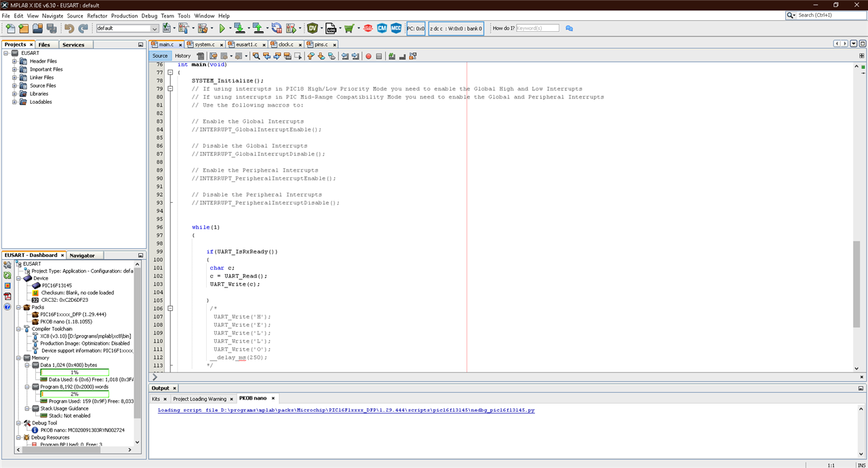Viewport: 868px width, 468px height.
Task: Click the LOG file icon in toolbar
Action: pyautogui.click(x=331, y=28)
